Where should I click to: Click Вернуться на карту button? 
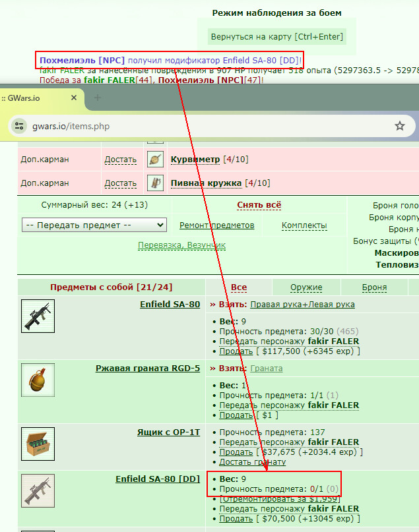(x=276, y=37)
